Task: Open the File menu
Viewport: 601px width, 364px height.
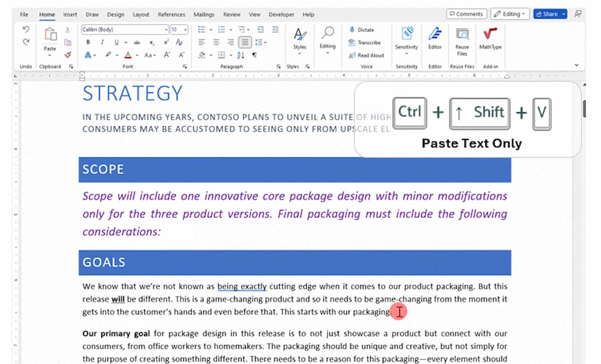Action: [x=24, y=14]
